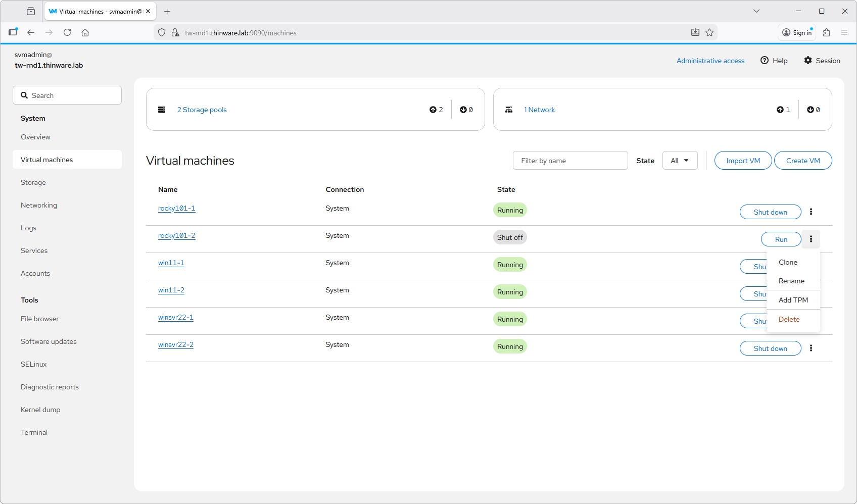Viewport: 857px width, 504px height.
Task: Open Storage in the sidebar
Action: 33,183
